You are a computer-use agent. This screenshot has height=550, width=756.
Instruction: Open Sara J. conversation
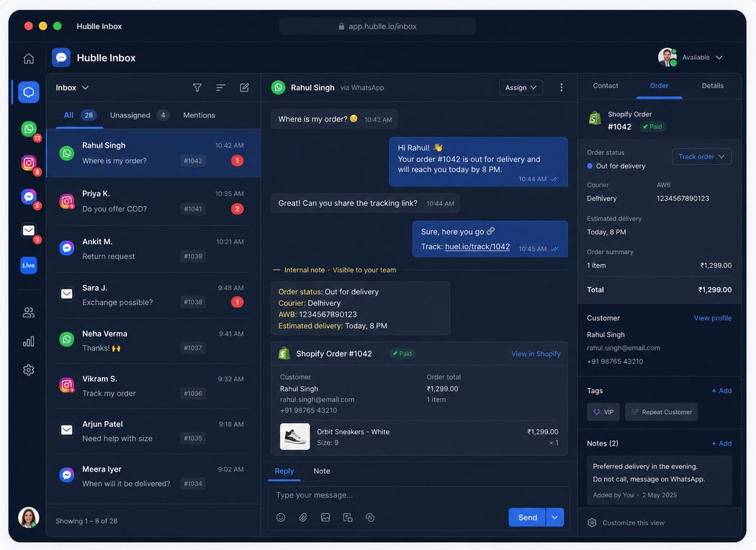[153, 295]
